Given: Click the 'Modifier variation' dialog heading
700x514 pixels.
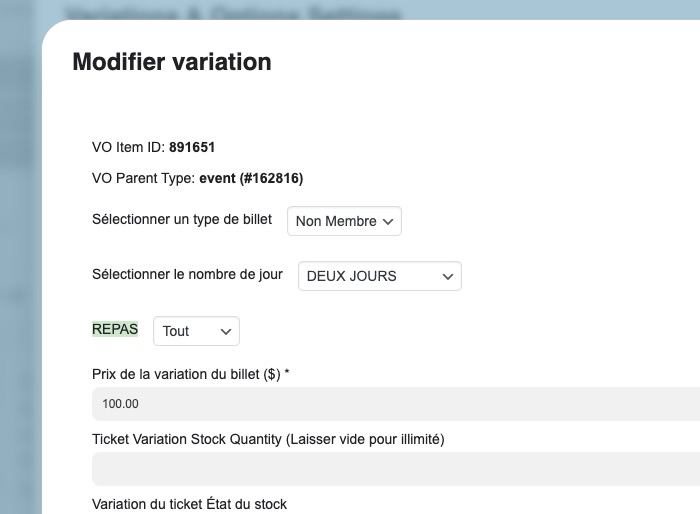Looking at the screenshot, I should point(172,62).
